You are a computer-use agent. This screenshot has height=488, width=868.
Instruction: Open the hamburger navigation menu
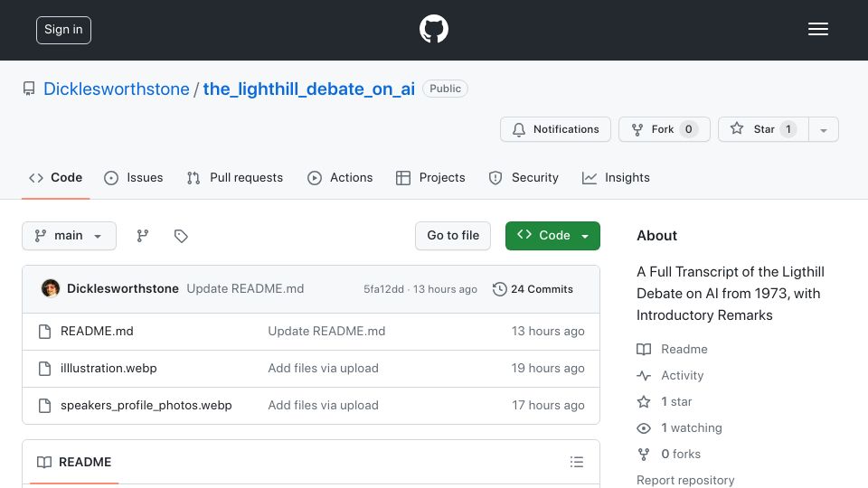click(817, 29)
